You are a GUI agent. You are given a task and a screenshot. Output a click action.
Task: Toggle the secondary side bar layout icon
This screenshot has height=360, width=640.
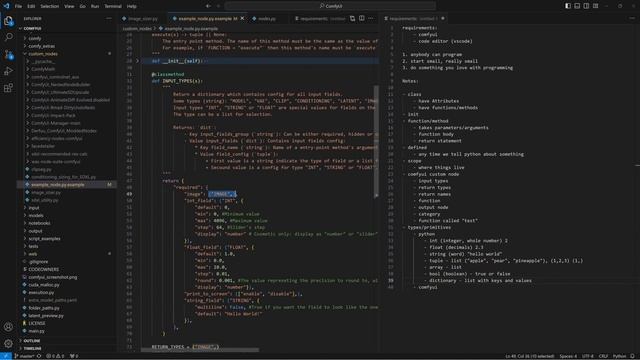pos(586,6)
